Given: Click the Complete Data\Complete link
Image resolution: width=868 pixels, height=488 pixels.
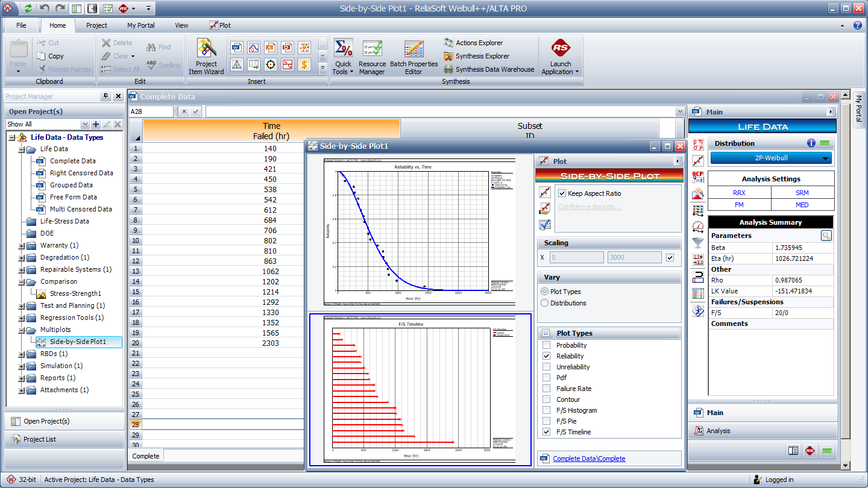Looking at the screenshot, I should [589, 458].
